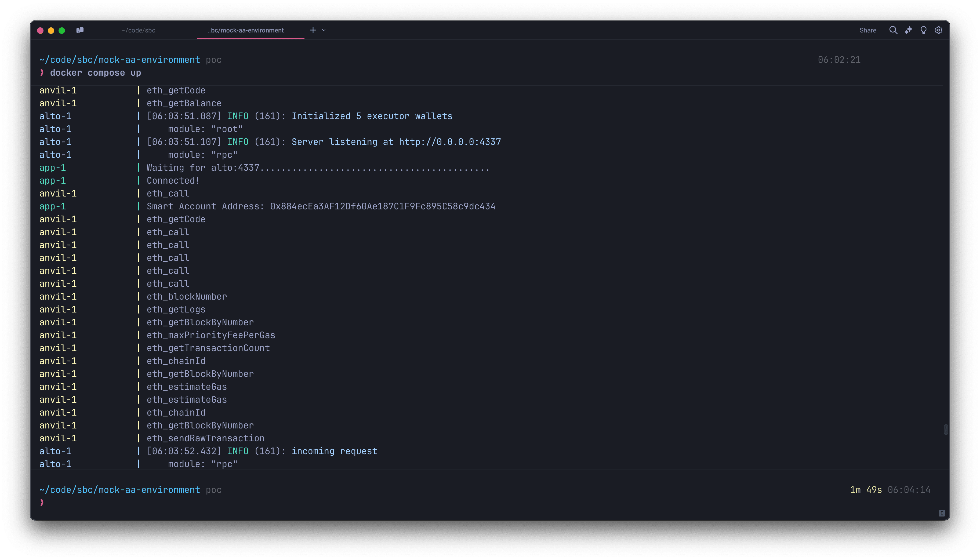Screen dimensions: 980x560
Task: Switch to the ~/code/sbc tab
Action: 138,30
